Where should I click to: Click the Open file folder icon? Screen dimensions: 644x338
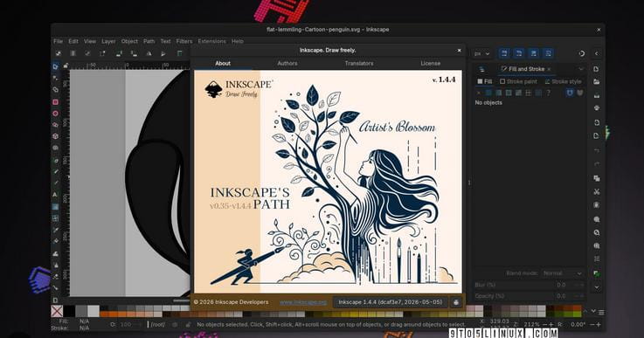pyautogui.click(x=596, y=82)
